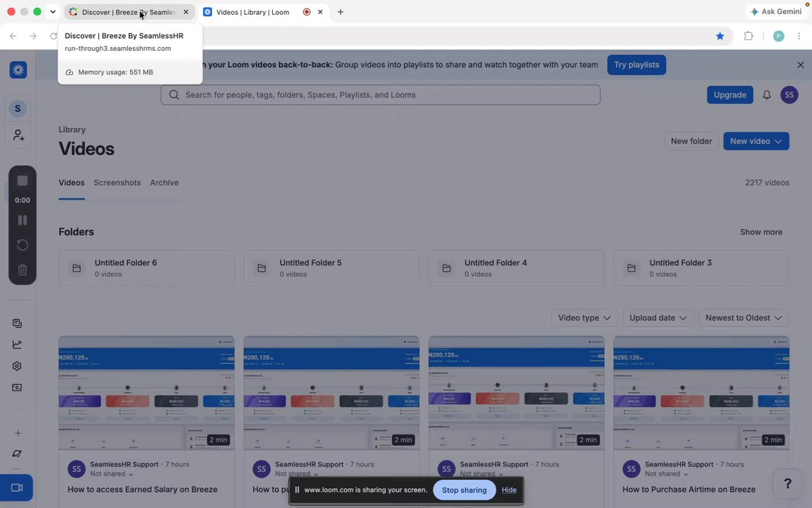The height and width of the screenshot is (508, 812).
Task: Click the blue camera record button
Action: pyautogui.click(x=17, y=488)
